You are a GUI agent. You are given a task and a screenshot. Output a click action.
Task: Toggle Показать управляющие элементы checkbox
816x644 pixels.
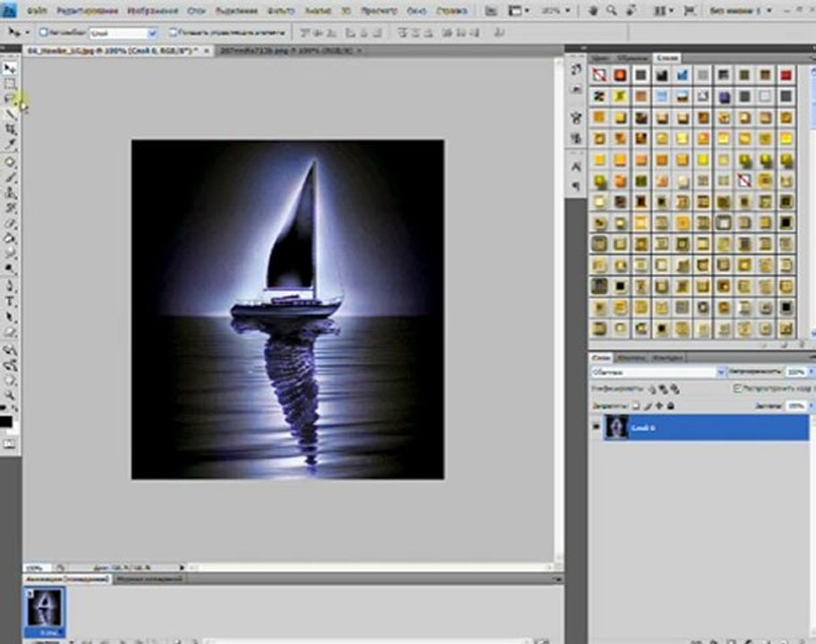tap(173, 33)
